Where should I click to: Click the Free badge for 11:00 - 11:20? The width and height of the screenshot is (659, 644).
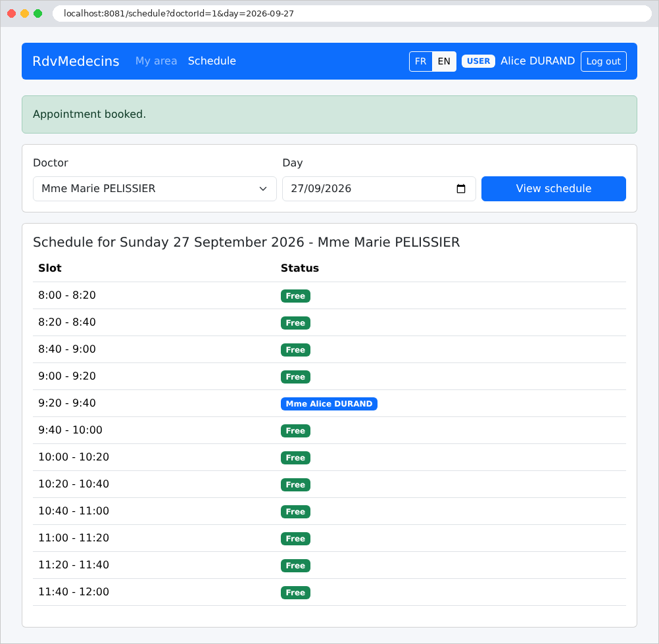pos(295,539)
